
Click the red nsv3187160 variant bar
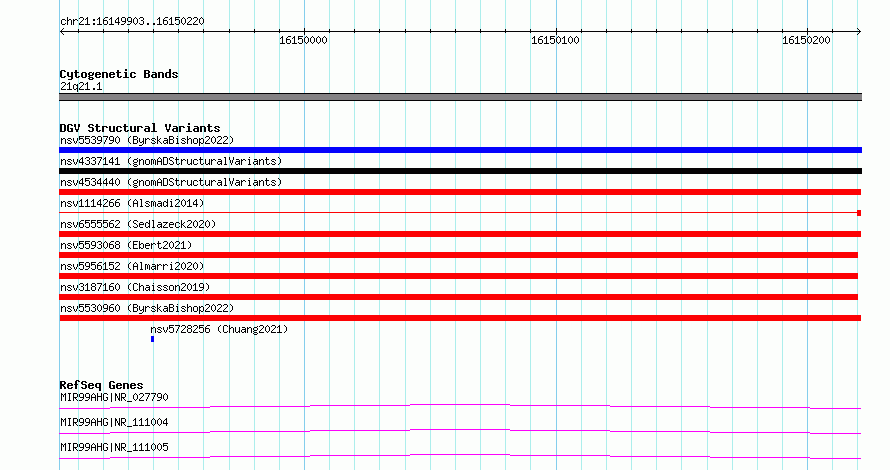click(459, 297)
